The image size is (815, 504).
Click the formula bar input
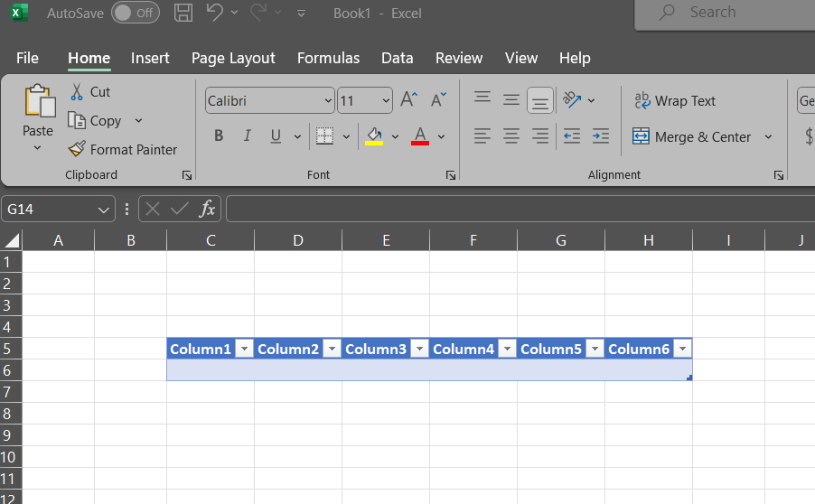pyautogui.click(x=520, y=209)
